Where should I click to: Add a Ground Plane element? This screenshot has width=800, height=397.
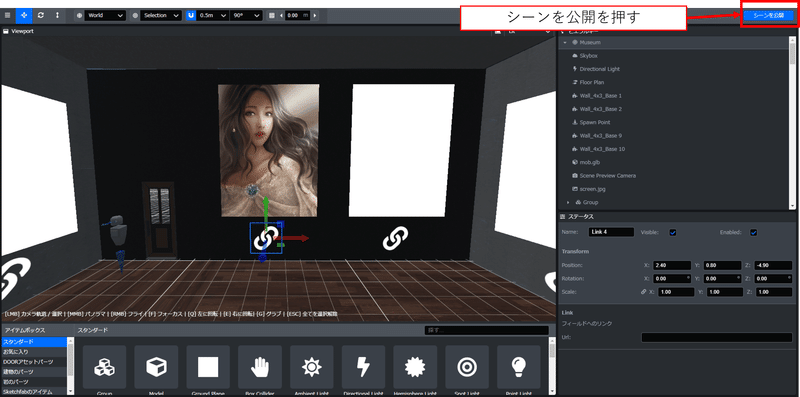click(x=208, y=370)
